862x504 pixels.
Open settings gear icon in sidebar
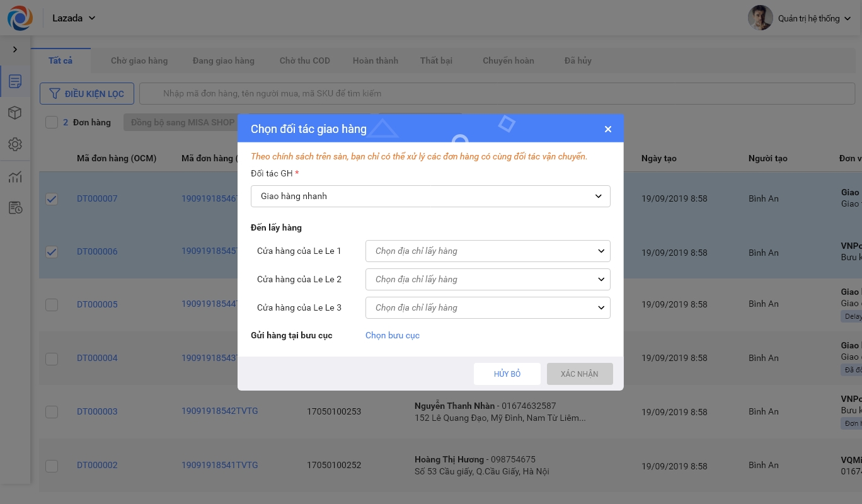pos(15,144)
